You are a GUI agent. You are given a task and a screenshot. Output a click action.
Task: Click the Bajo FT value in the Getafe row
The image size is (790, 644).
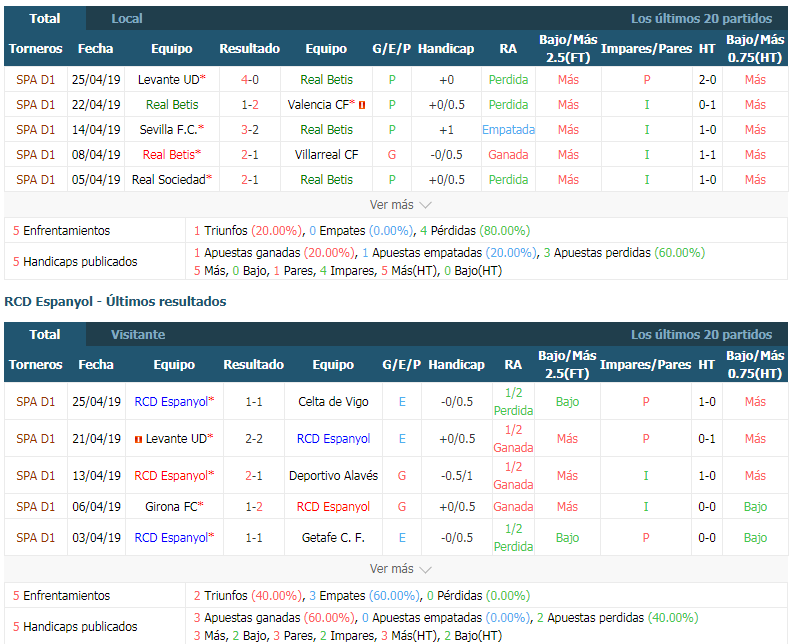pyautogui.click(x=567, y=538)
